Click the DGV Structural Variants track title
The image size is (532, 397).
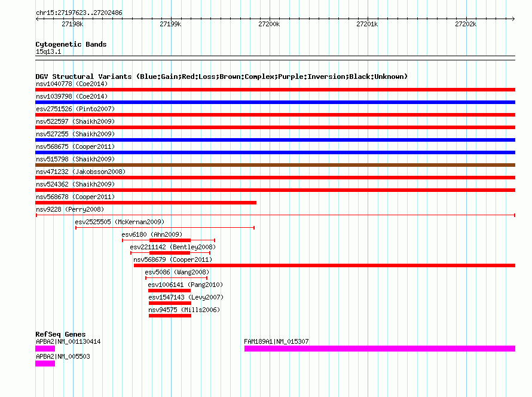[x=222, y=77]
